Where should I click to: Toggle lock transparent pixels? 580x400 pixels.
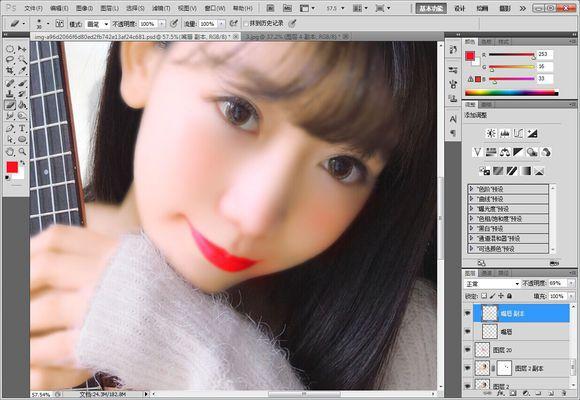click(x=484, y=296)
